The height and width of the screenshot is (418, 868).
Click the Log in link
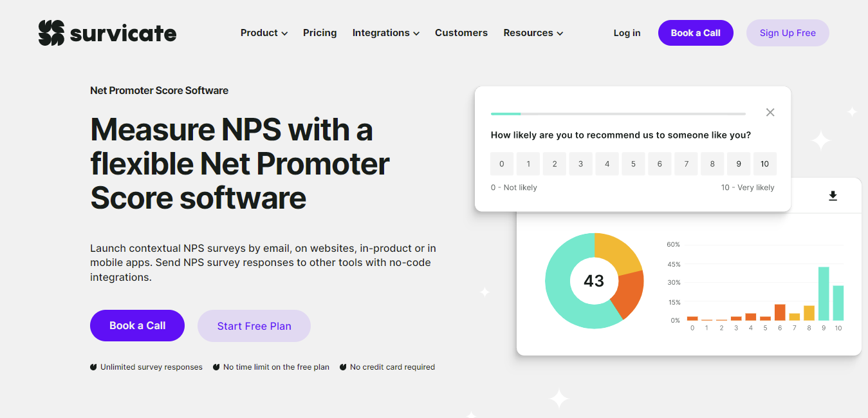coord(626,32)
